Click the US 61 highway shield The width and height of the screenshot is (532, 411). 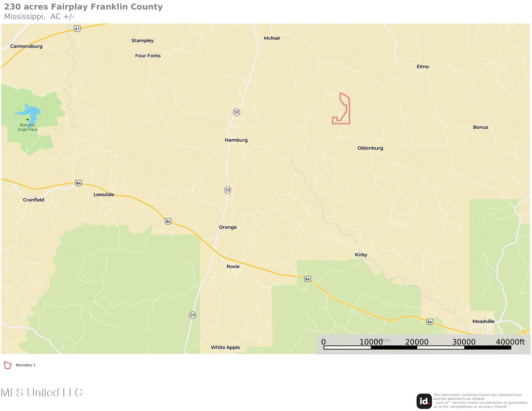(x=77, y=29)
